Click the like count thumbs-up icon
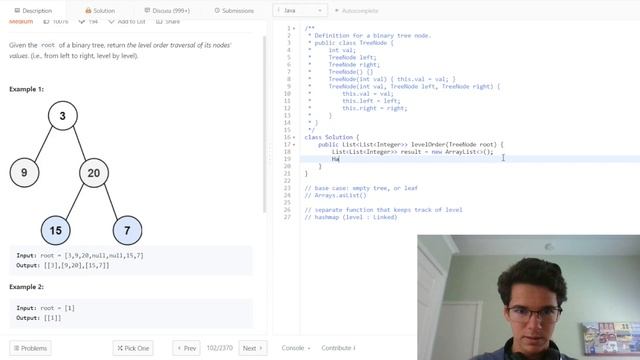 coord(47,22)
